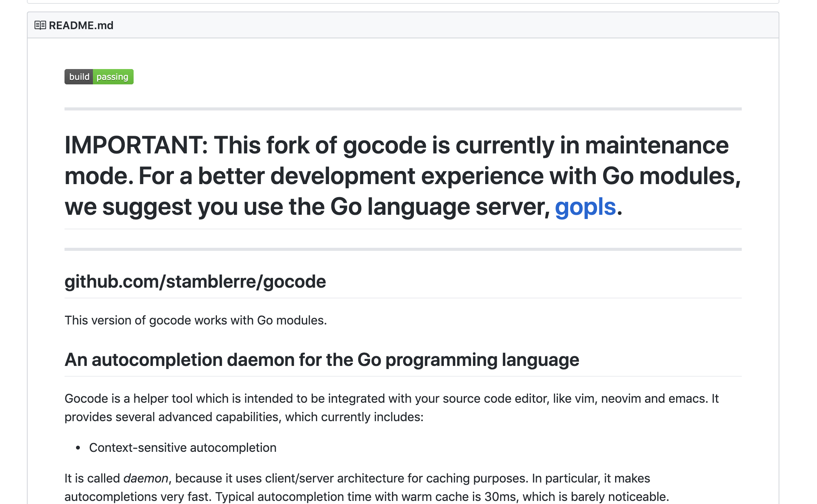Image resolution: width=817 pixels, height=504 pixels.
Task: Follow the gopls link
Action: [x=585, y=207]
